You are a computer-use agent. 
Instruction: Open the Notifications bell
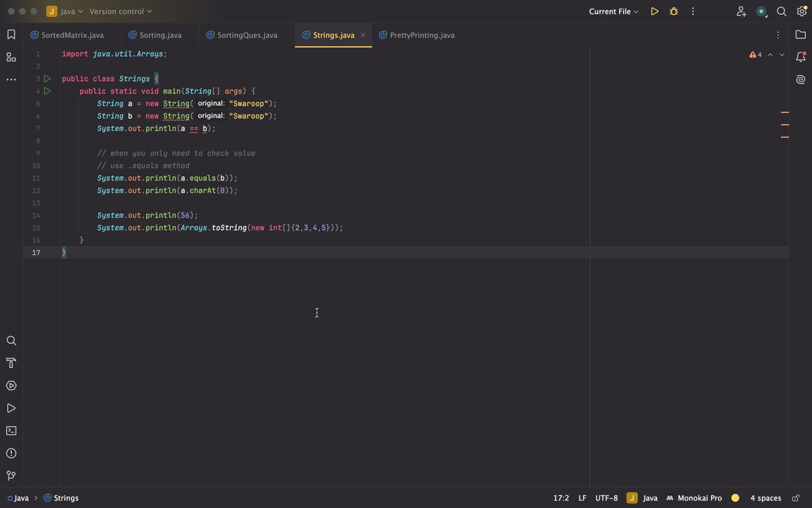800,57
